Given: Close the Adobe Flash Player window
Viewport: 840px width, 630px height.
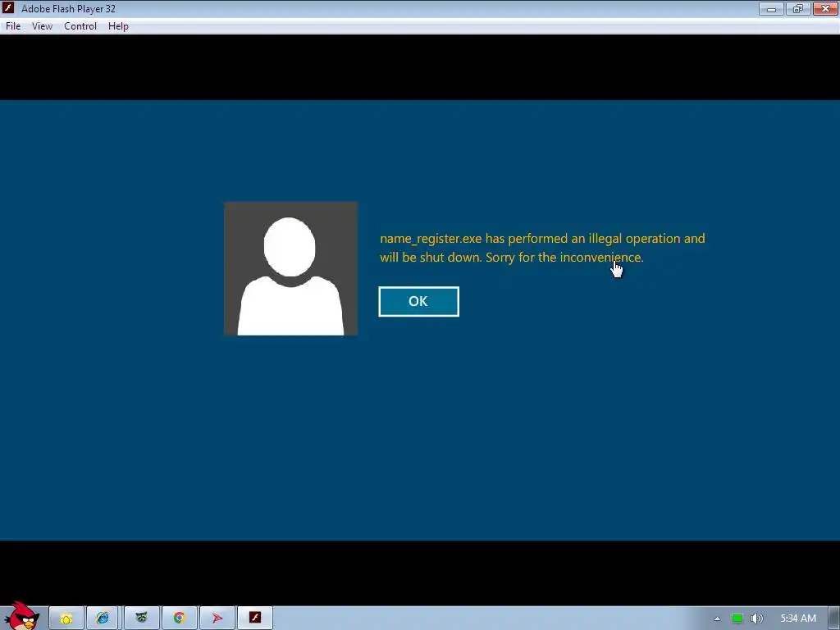Looking at the screenshot, I should pyautogui.click(x=825, y=8).
